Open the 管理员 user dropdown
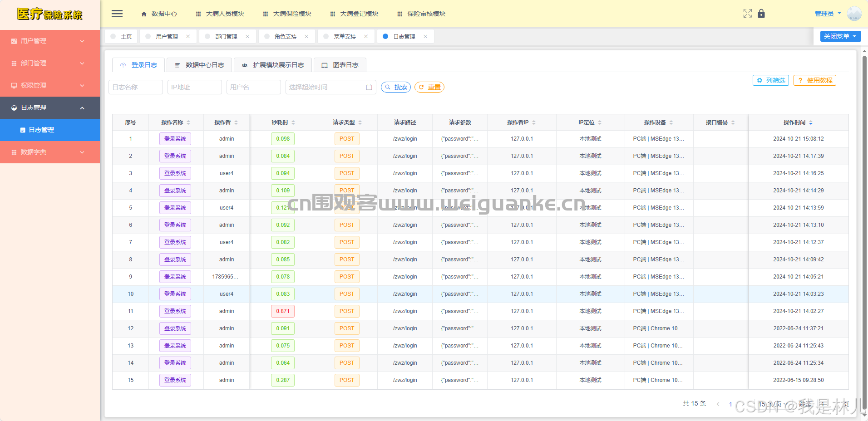 point(828,14)
